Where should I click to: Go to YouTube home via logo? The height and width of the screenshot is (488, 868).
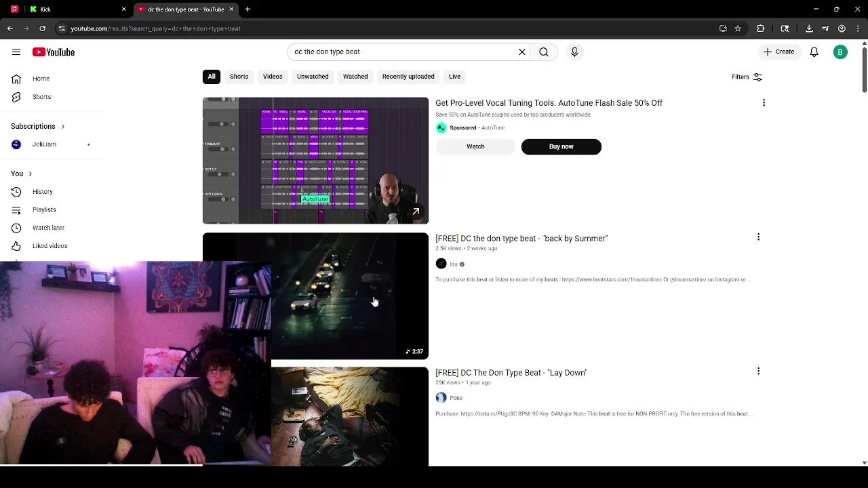pos(54,52)
